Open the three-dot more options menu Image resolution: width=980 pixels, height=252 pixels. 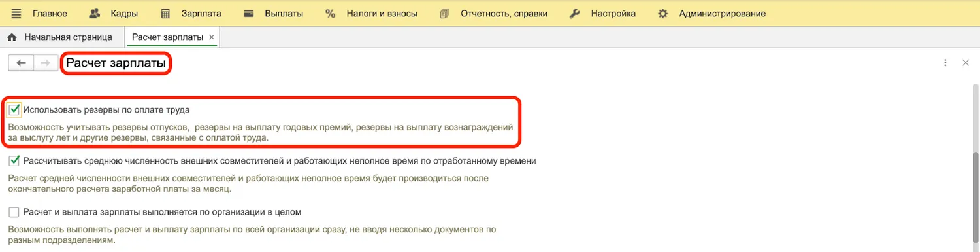[x=945, y=63]
